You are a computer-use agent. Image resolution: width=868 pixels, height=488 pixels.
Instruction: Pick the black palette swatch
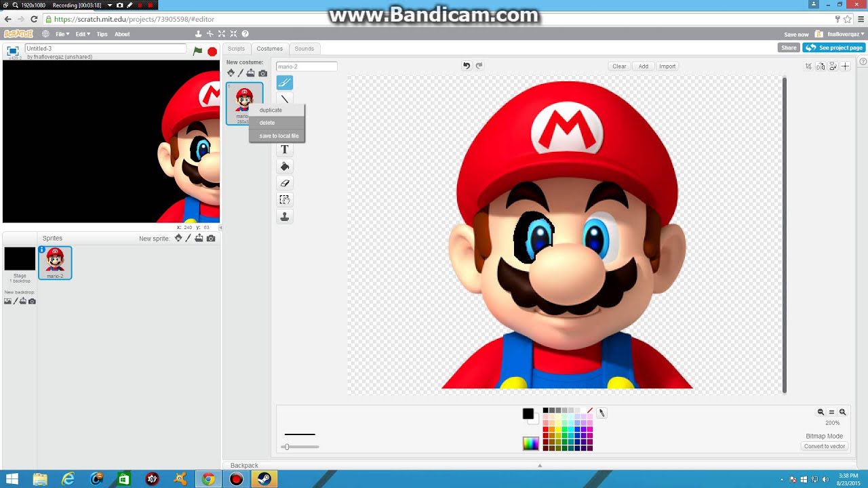[545, 411]
